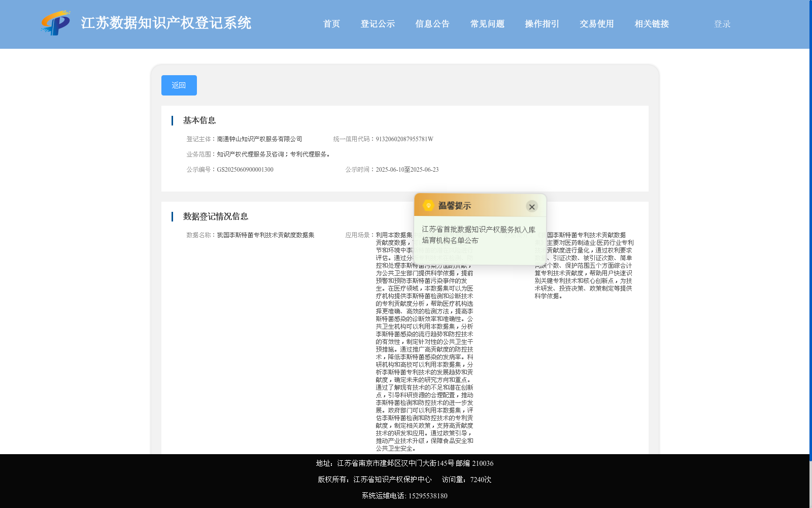The image size is (812, 508).
Task: Click the 登记主体 label
Action: point(201,139)
